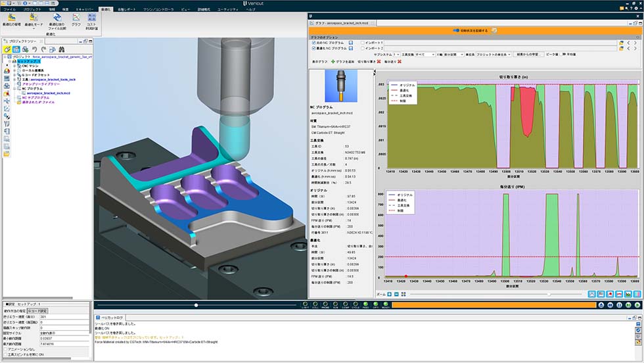Open the ファイル menu

pyautogui.click(x=10, y=10)
